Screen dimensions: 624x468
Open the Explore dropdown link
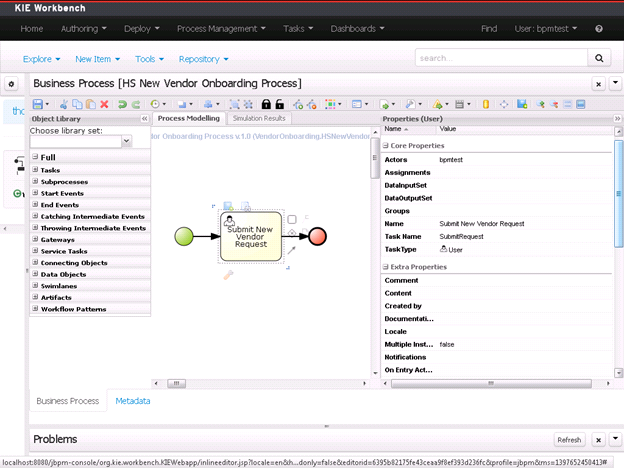point(41,59)
